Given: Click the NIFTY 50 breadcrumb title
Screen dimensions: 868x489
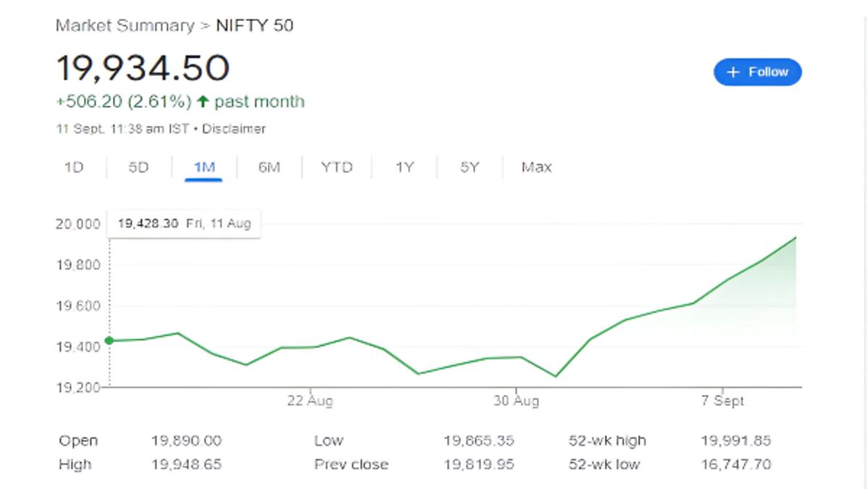Looking at the screenshot, I should (254, 25).
